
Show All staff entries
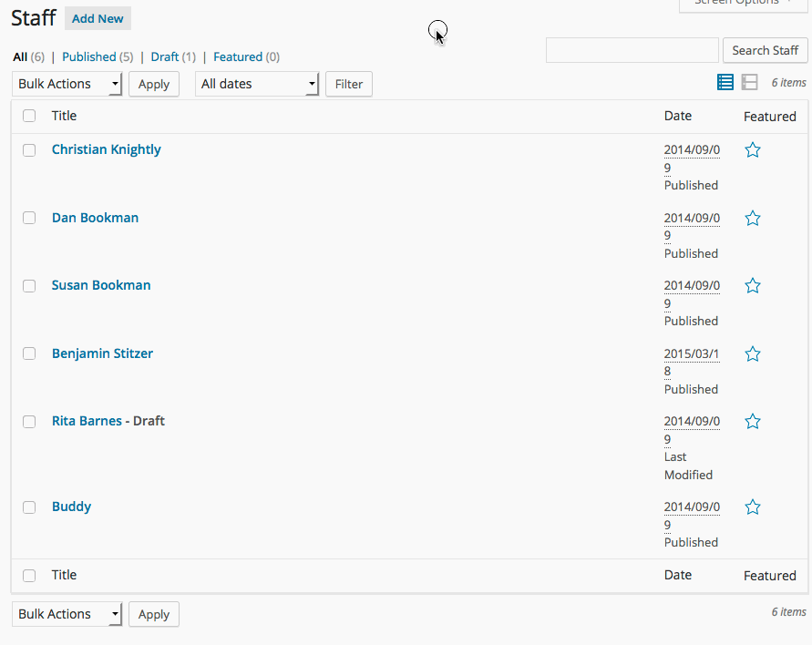coord(20,57)
